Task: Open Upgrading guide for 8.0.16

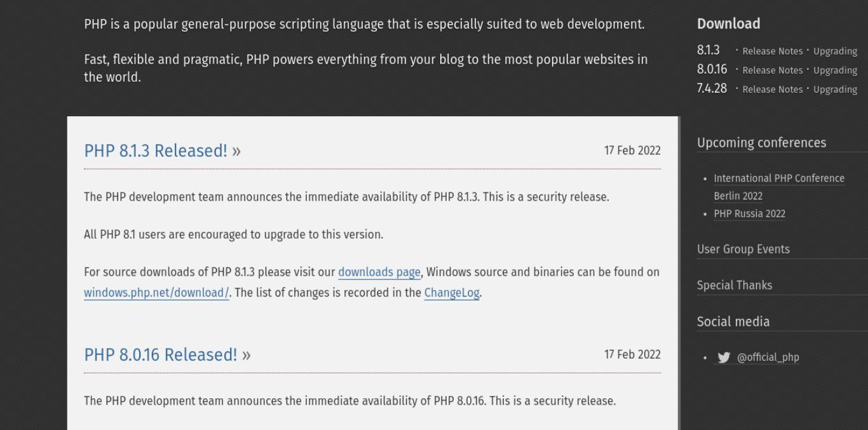Action: pyautogui.click(x=836, y=71)
